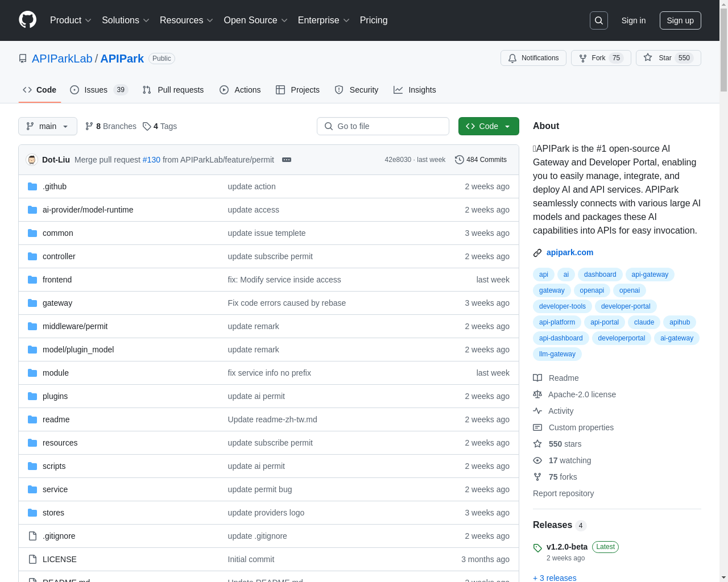Open the Pricing page
Viewport: 728px width, 582px height.
(x=374, y=20)
